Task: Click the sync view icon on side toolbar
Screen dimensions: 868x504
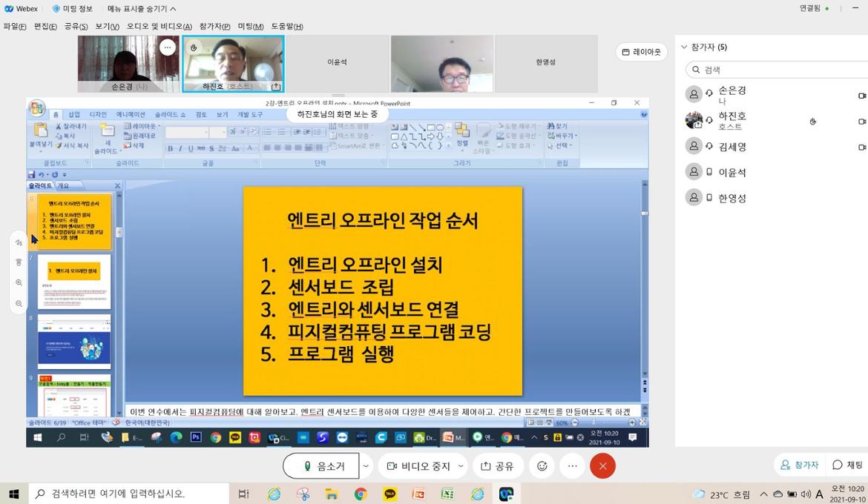Action: (x=19, y=262)
